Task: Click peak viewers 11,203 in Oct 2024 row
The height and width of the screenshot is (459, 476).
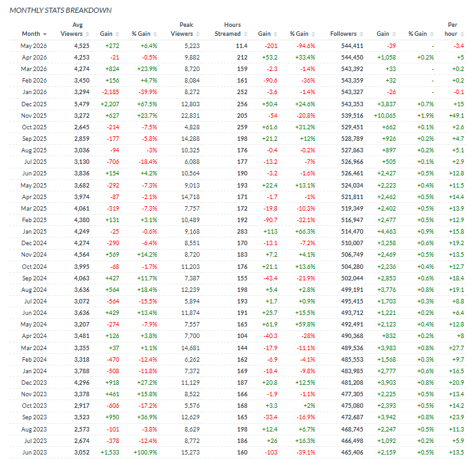Action: click(x=191, y=267)
